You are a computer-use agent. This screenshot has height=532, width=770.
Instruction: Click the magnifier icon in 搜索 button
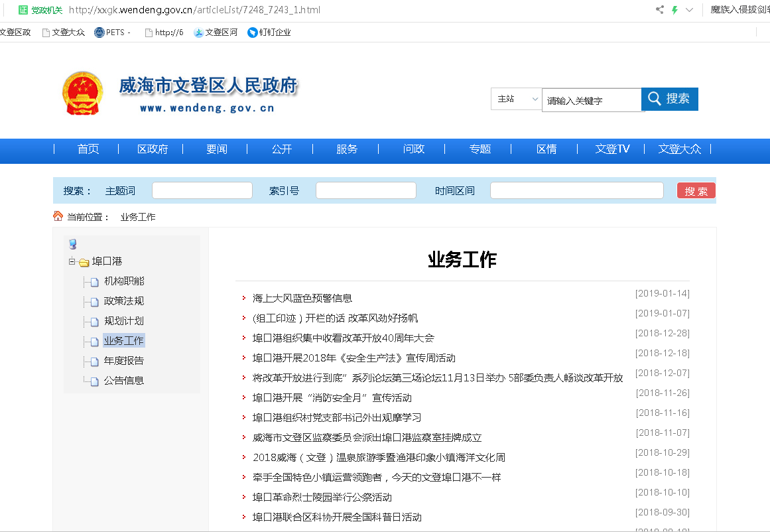tap(655, 99)
